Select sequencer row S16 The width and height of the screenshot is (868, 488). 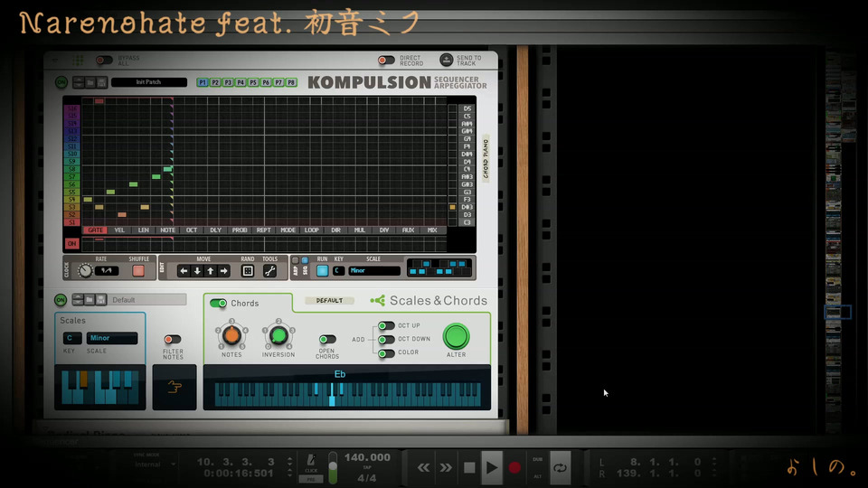(72, 108)
